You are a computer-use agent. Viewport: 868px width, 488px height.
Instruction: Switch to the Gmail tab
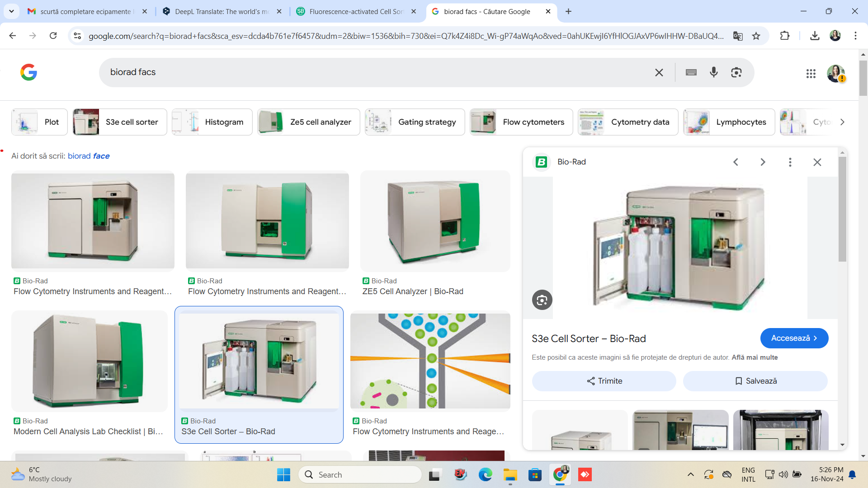(87, 11)
